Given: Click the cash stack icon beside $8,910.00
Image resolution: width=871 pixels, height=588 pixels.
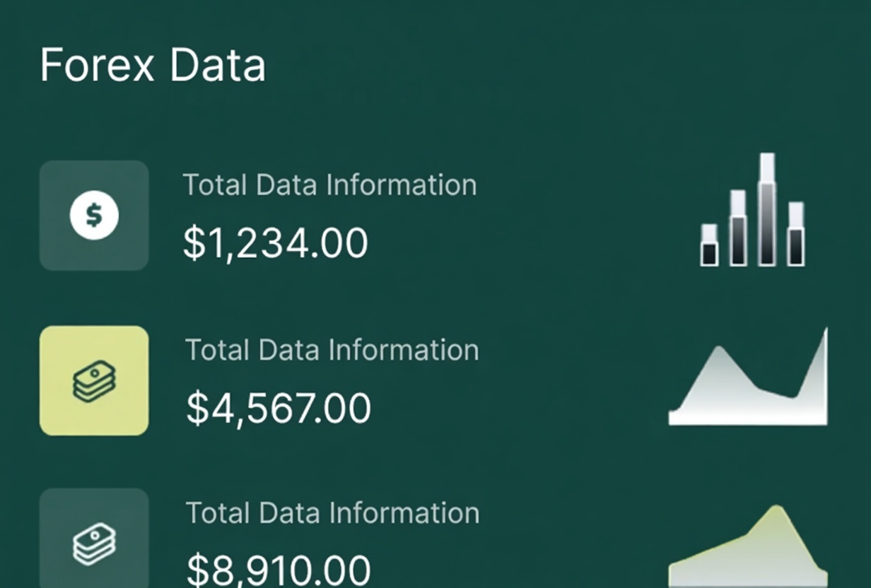Looking at the screenshot, I should tap(94, 542).
